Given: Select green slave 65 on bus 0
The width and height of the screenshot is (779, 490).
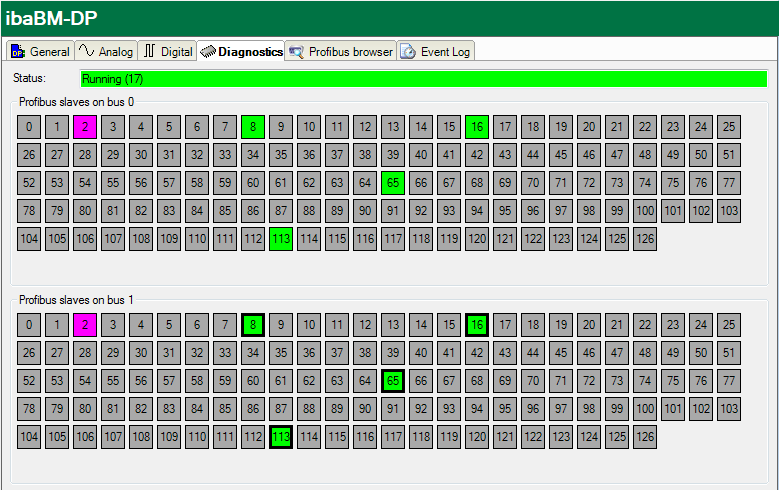Looking at the screenshot, I should pyautogui.click(x=393, y=182).
